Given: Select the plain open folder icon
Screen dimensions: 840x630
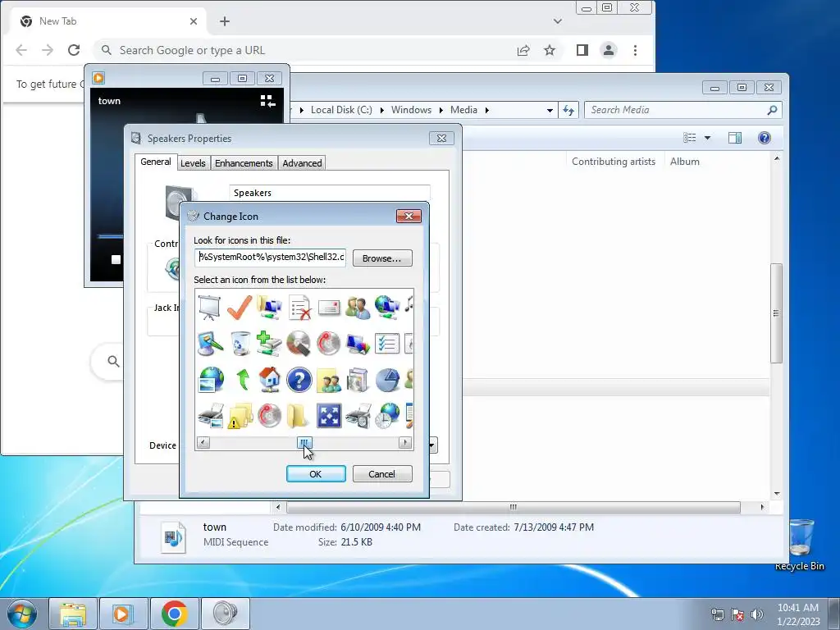Looking at the screenshot, I should pos(297,416).
